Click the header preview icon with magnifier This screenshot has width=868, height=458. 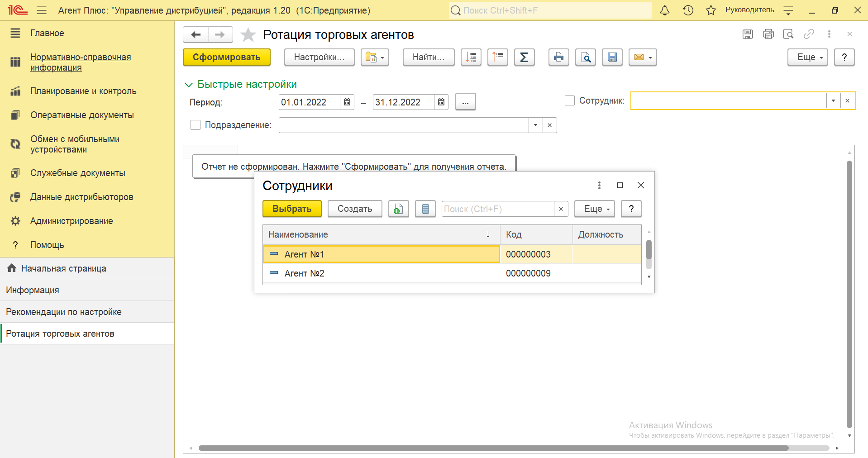pyautogui.click(x=788, y=34)
